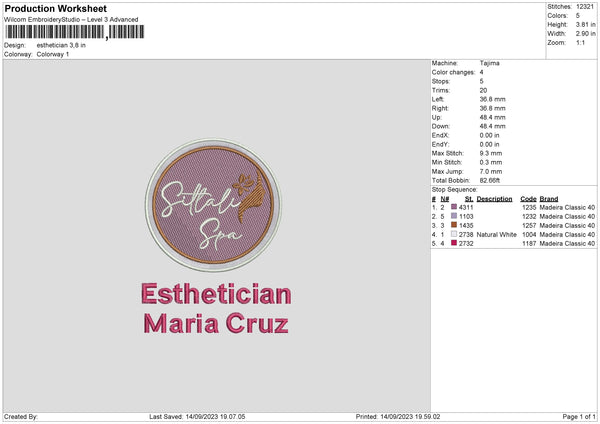Click the Wilcom EmbroideryStudio subtitle text
Viewport: 600px width, 424px height.
pyautogui.click(x=71, y=20)
